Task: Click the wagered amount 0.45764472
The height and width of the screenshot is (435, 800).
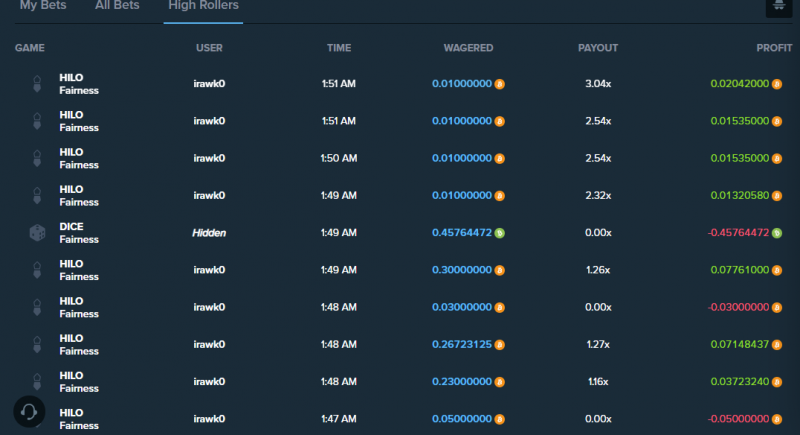Action: [462, 233]
